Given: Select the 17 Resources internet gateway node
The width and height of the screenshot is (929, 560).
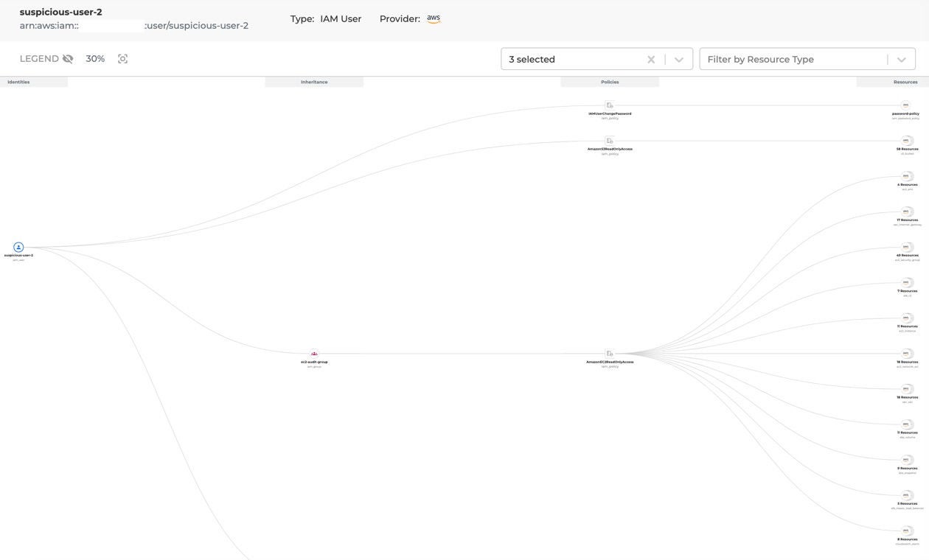Looking at the screenshot, I should (x=906, y=211).
